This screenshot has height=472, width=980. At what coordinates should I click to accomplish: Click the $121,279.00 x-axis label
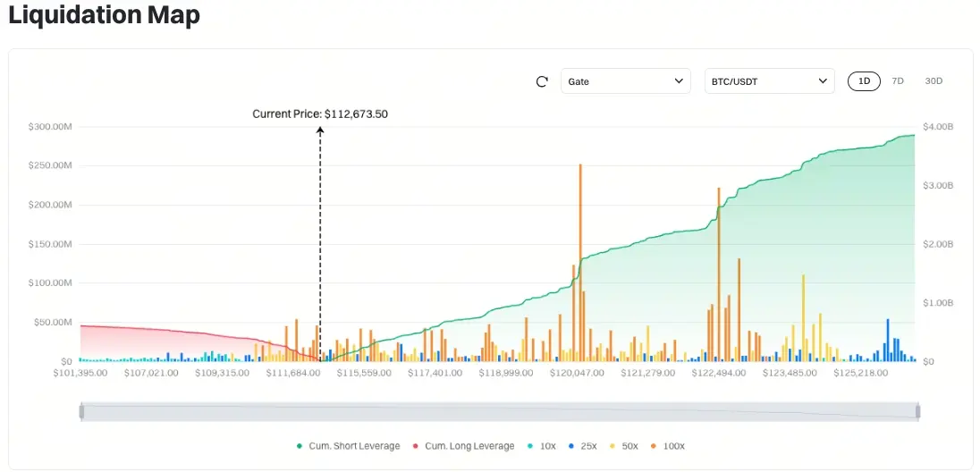(648, 373)
